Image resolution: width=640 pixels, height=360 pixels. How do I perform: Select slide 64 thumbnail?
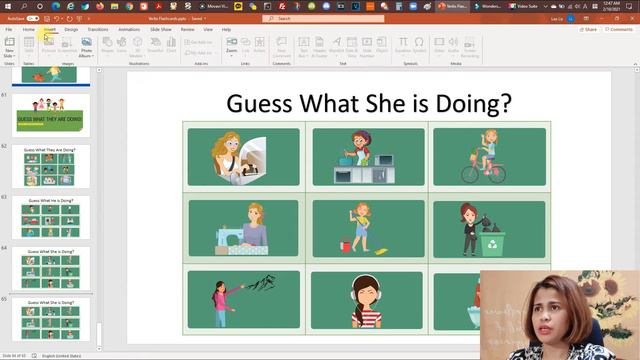(x=51, y=268)
